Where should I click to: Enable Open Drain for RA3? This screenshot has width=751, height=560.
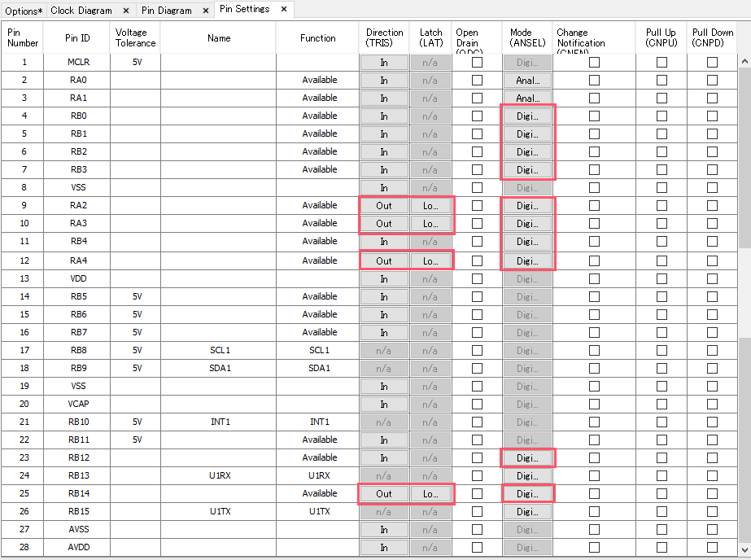[477, 224]
